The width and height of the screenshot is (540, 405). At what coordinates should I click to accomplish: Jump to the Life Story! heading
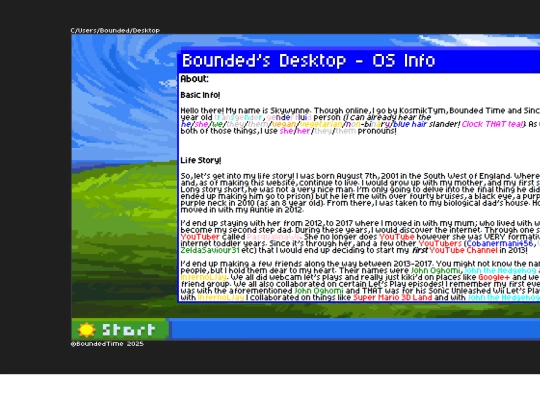[x=201, y=160]
